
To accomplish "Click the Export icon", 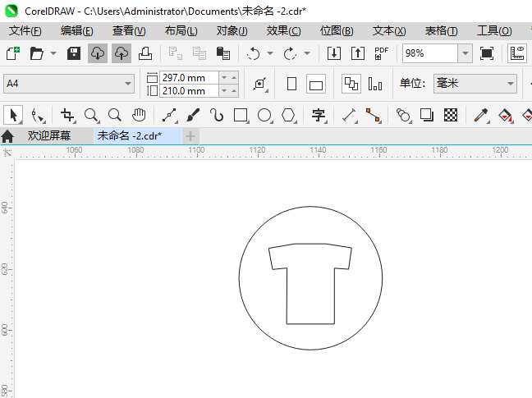I will [x=358, y=53].
